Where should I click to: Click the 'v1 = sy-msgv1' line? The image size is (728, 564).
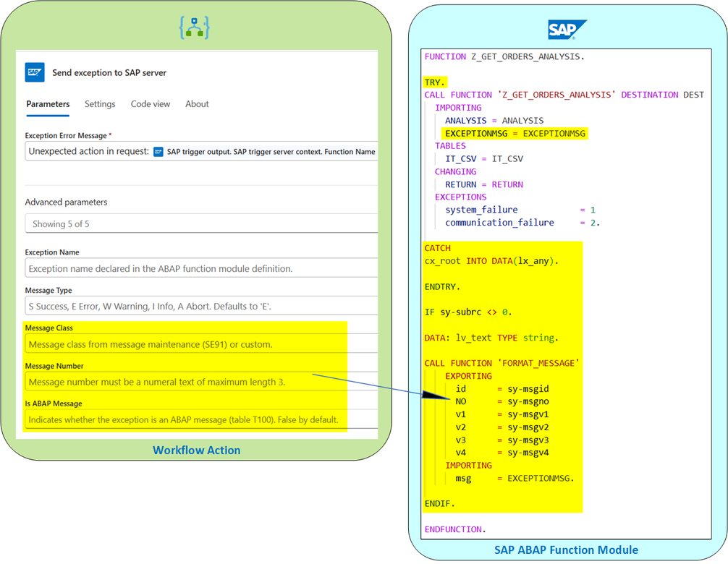502,414
